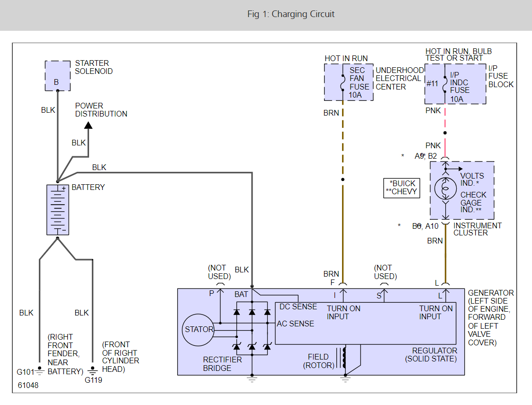Click the #11 fuse number
The height and width of the screenshot is (405, 532).
point(432,83)
